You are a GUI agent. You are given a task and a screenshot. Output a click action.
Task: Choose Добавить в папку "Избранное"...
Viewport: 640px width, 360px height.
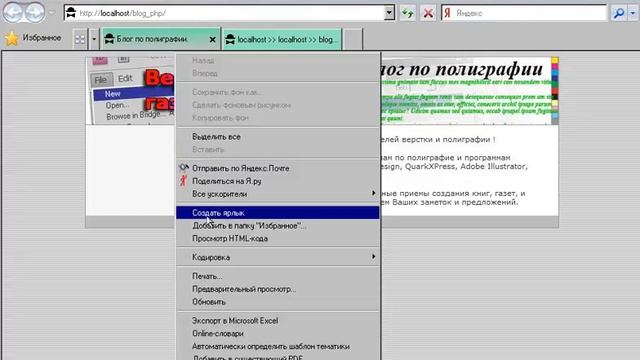coord(278,226)
